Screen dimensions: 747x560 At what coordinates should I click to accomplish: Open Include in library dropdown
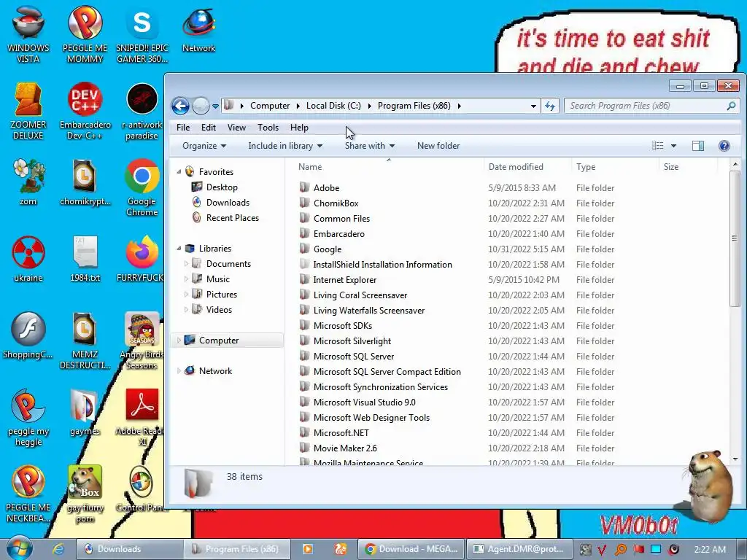285,146
